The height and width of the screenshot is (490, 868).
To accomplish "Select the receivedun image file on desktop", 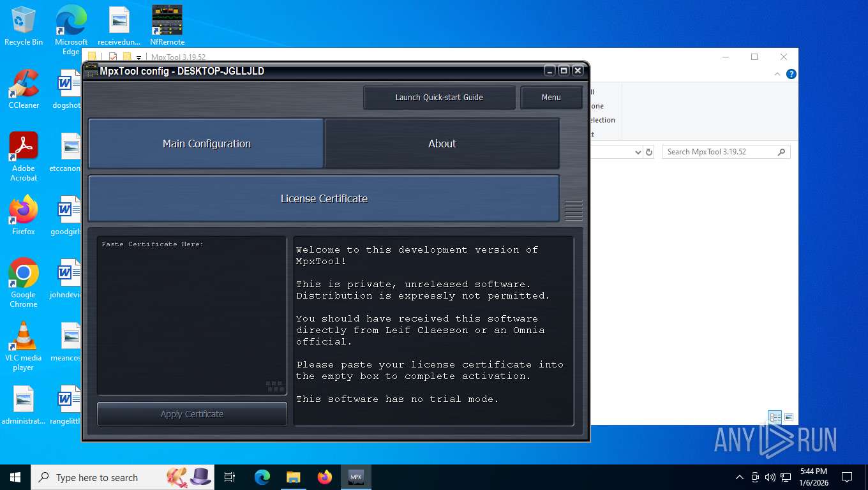I will pos(119,26).
